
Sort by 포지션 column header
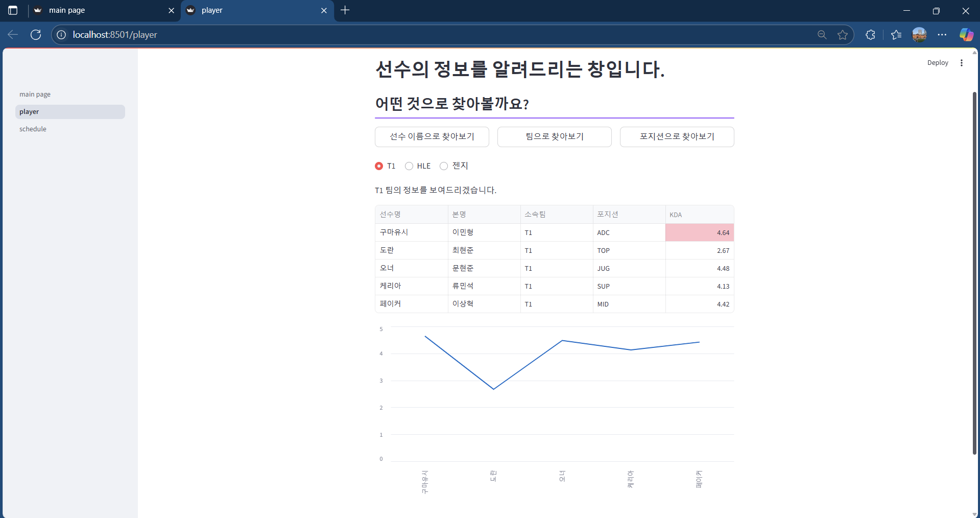point(629,215)
